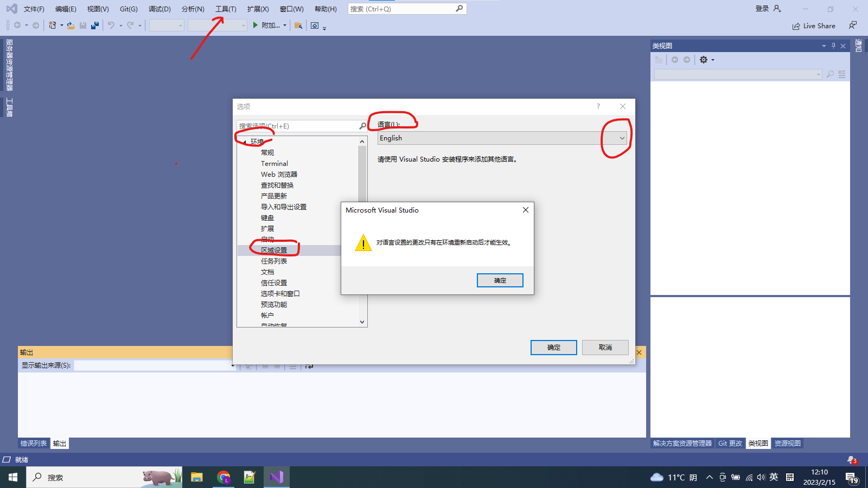Open the Git(G) menu
The width and height of the screenshot is (868, 488).
129,9
